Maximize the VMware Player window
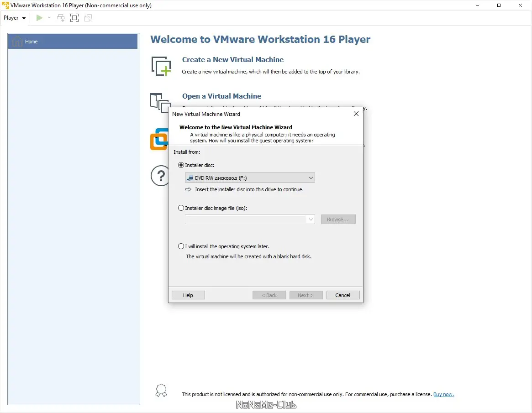Screen dimensions: 532x413 click(499, 5)
